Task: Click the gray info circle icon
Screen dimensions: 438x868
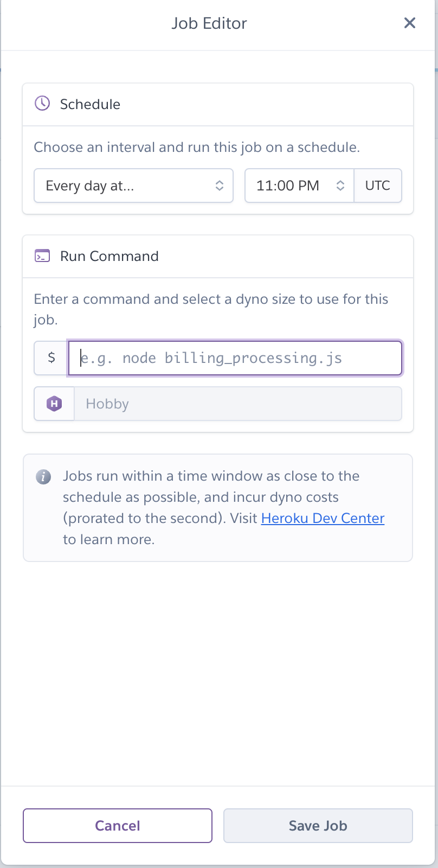Action: (x=43, y=477)
